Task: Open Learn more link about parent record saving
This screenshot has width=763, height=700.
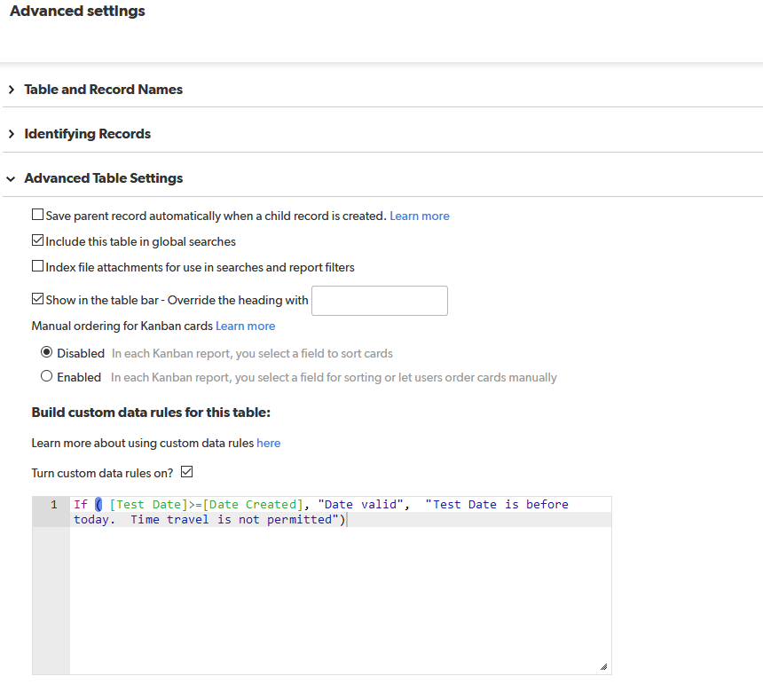Action: coord(420,216)
